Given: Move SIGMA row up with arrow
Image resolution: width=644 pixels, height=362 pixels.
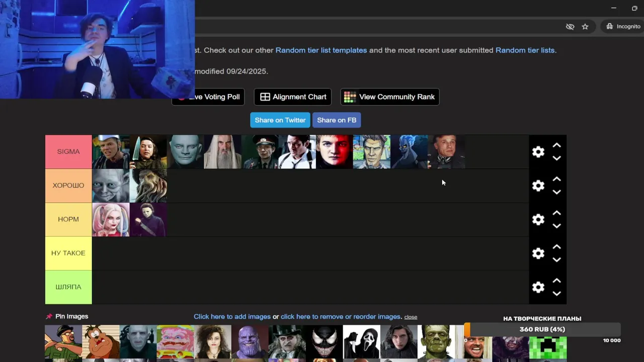Looking at the screenshot, I should (556, 145).
